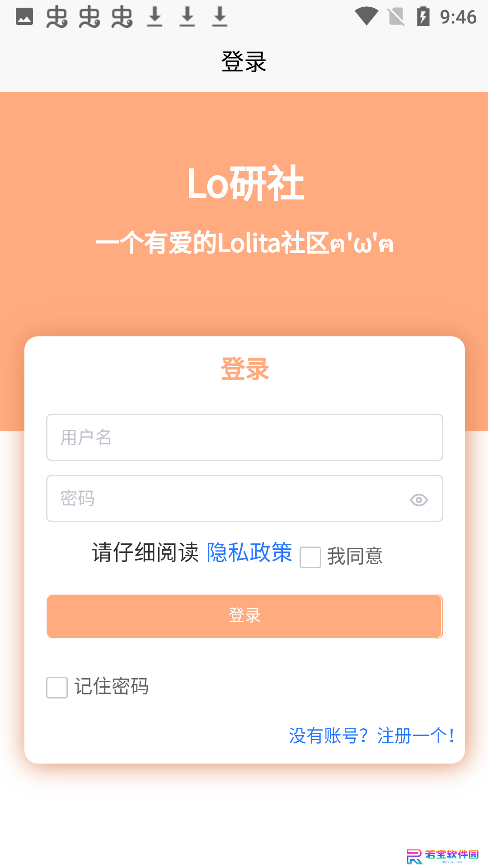This screenshot has width=488, height=868.
Task: Tap the last download notification icon
Action: point(220,17)
